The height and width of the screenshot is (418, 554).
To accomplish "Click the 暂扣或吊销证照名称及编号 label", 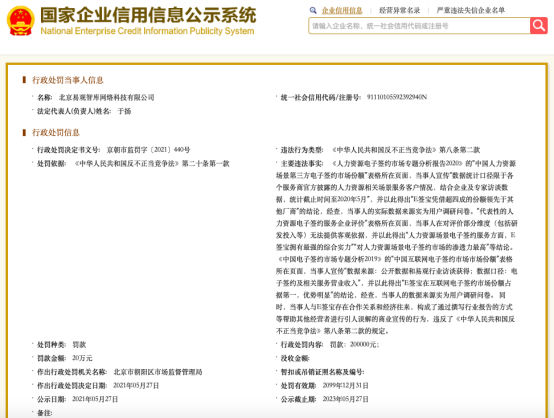I will [x=322, y=372].
